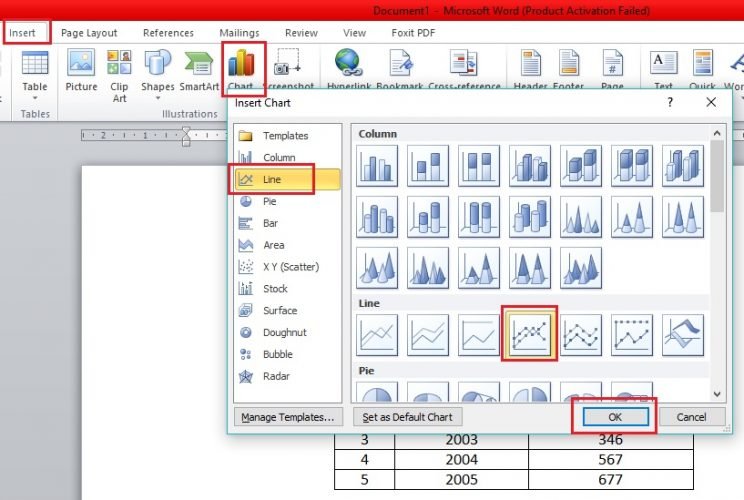Switch to the Page Layout tab
The height and width of the screenshot is (500, 744).
click(x=89, y=33)
